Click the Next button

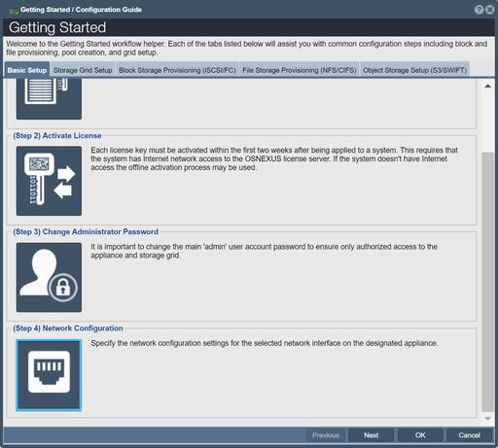(372, 435)
